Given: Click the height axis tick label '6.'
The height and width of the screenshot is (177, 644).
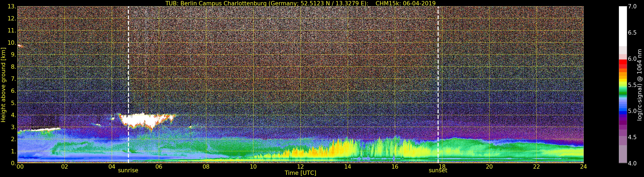Looking at the screenshot, I should click(x=14, y=91).
